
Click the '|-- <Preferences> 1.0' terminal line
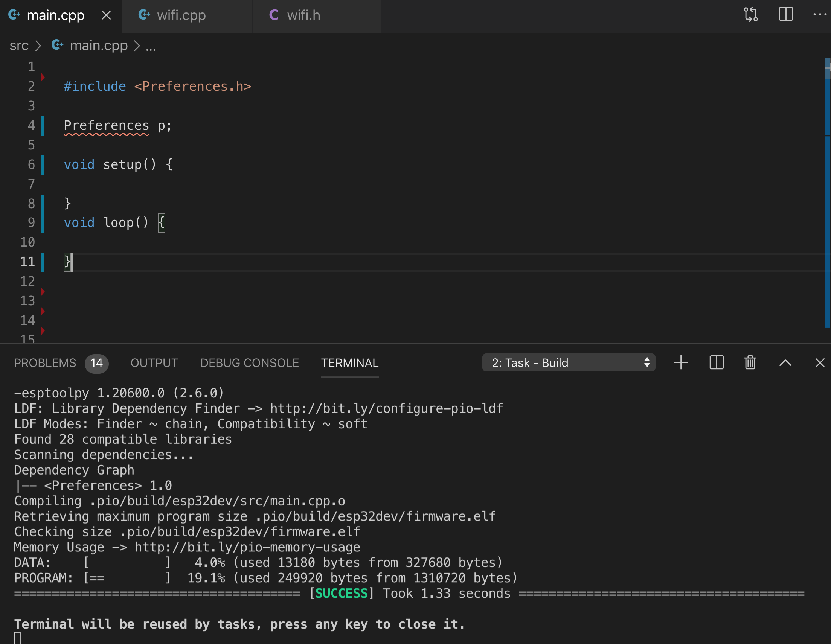coord(93,486)
